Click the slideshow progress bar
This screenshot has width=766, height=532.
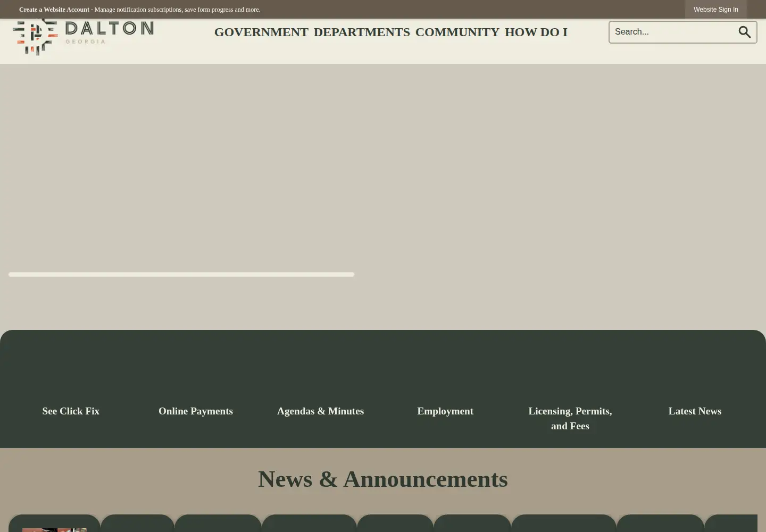click(x=181, y=275)
